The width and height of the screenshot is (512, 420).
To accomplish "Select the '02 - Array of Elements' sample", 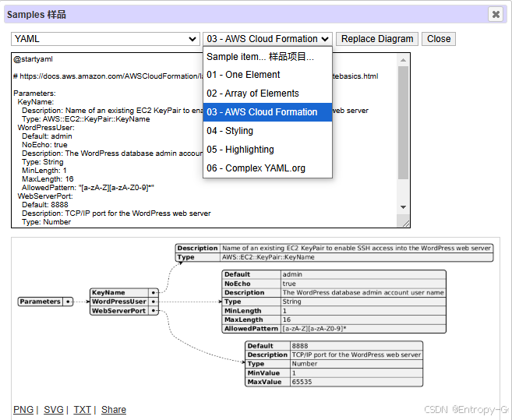I will coord(267,94).
